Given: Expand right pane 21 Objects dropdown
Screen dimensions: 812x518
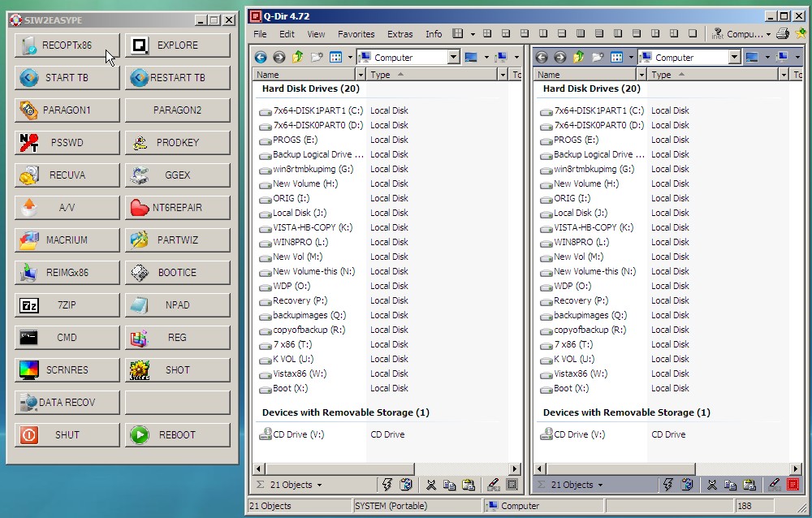Looking at the screenshot, I should (x=600, y=486).
